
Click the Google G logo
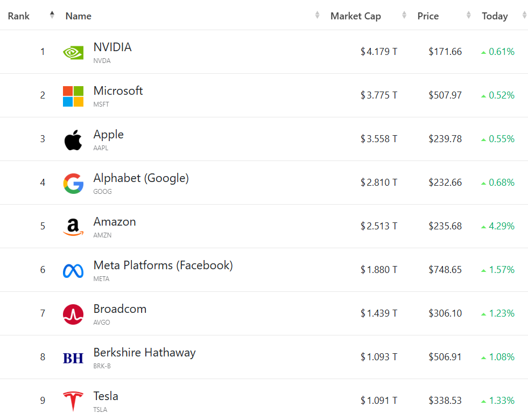tap(73, 184)
